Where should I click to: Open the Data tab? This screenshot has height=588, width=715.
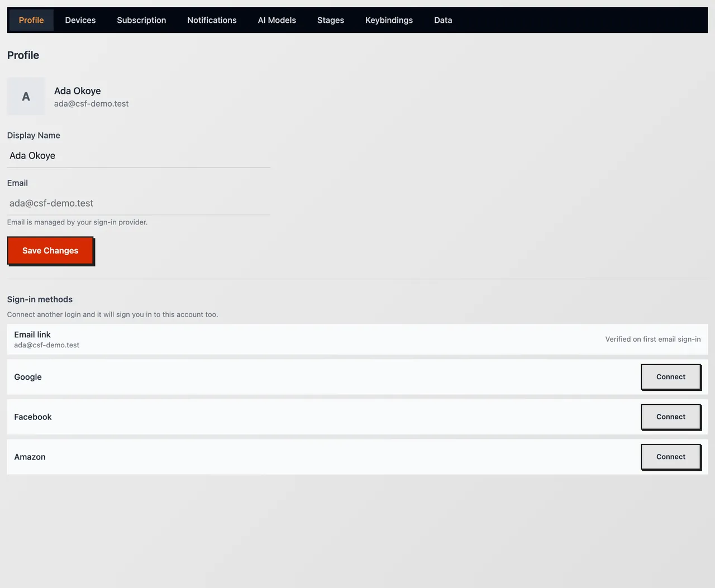[x=443, y=20]
